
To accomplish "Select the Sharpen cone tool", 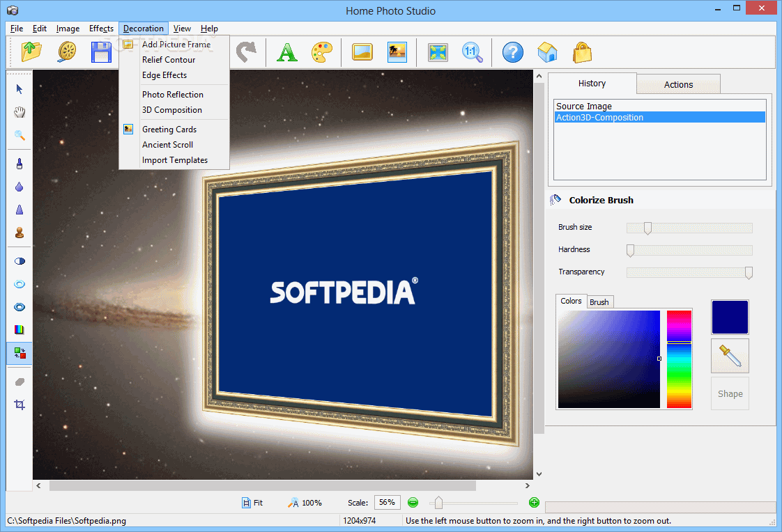I will pos(20,210).
